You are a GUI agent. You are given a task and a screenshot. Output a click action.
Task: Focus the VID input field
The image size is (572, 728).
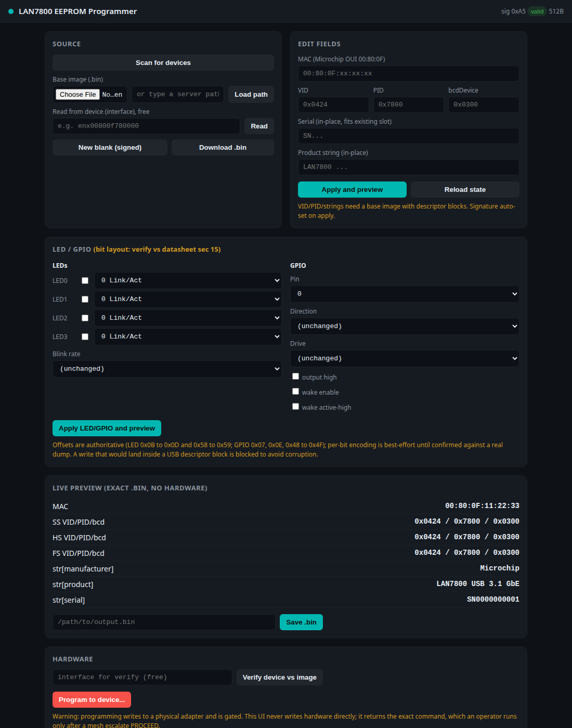[333, 105]
